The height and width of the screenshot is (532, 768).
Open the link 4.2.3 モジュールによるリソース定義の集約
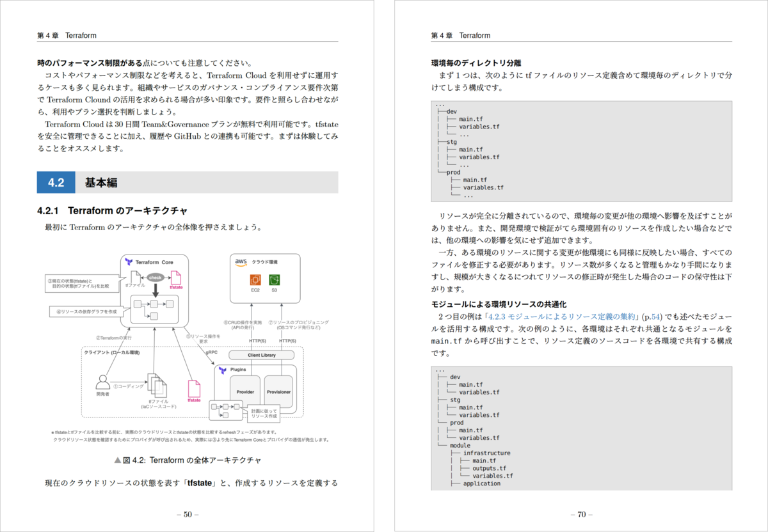pyautogui.click(x=562, y=317)
